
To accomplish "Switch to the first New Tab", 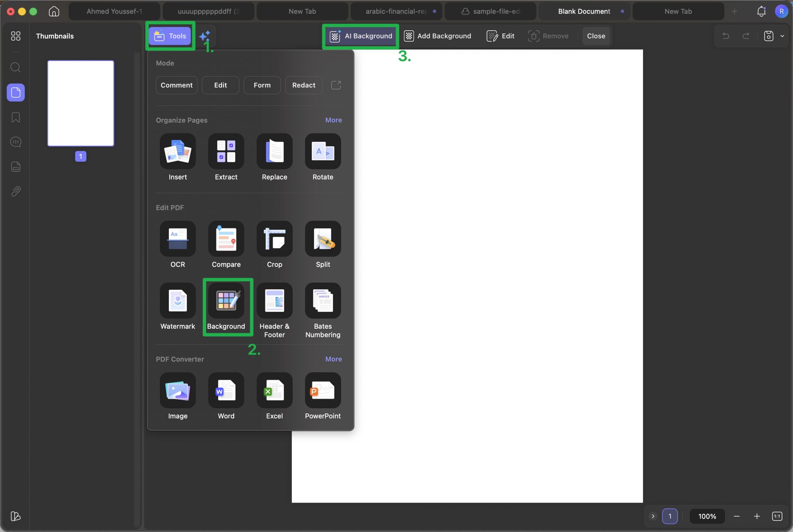I will point(302,11).
